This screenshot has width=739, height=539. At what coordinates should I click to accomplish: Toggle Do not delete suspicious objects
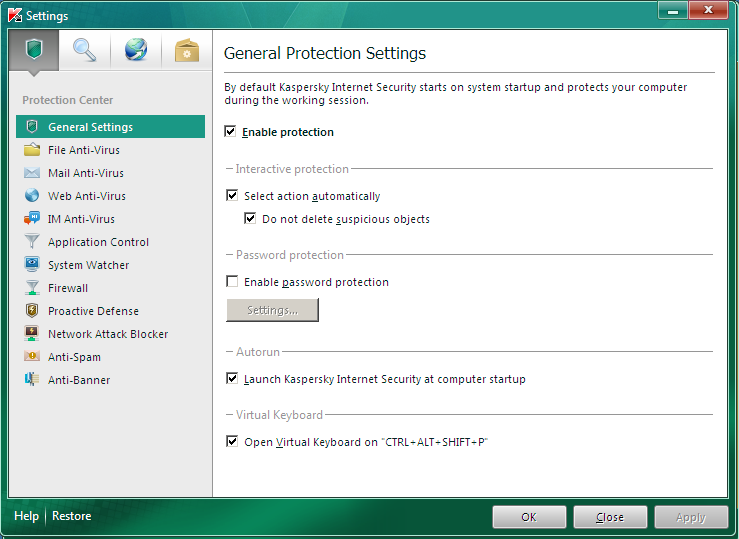(x=251, y=219)
